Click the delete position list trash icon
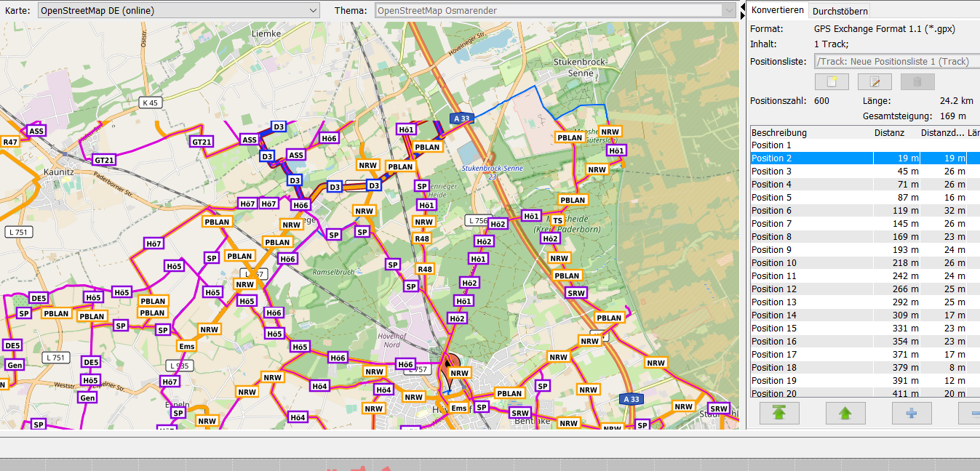This screenshot has height=471, width=980. [x=917, y=81]
